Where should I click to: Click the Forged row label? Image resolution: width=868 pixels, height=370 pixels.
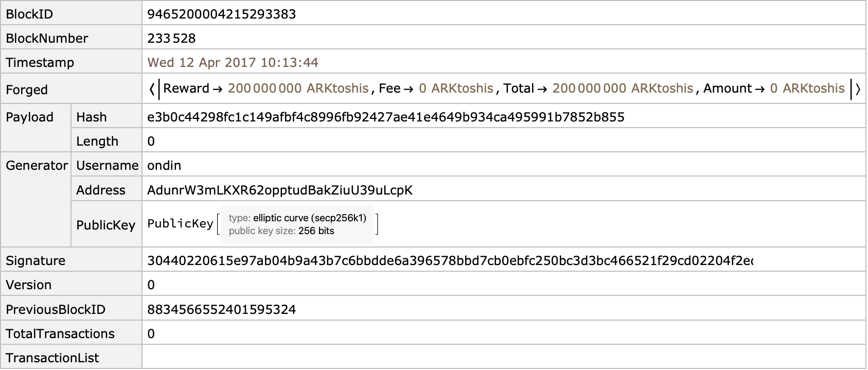point(27,90)
